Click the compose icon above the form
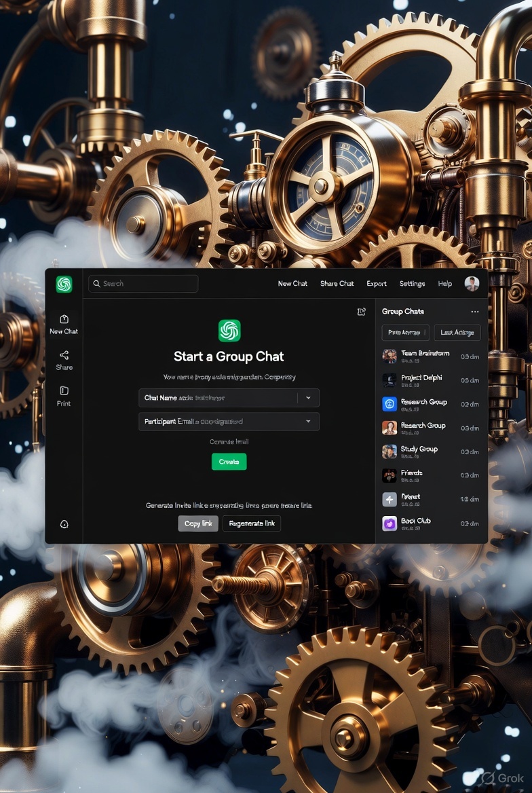Image resolution: width=532 pixels, height=793 pixels. click(361, 312)
